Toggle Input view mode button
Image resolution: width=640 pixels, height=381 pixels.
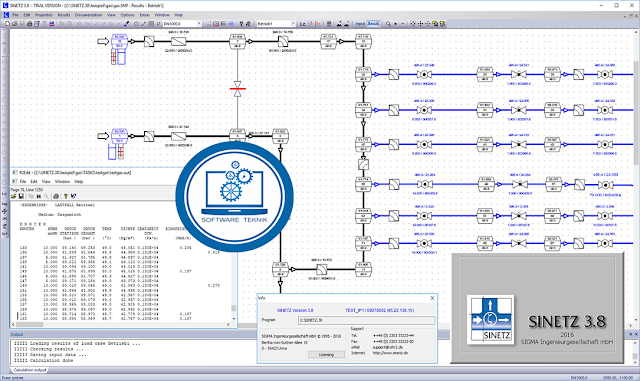(360, 24)
